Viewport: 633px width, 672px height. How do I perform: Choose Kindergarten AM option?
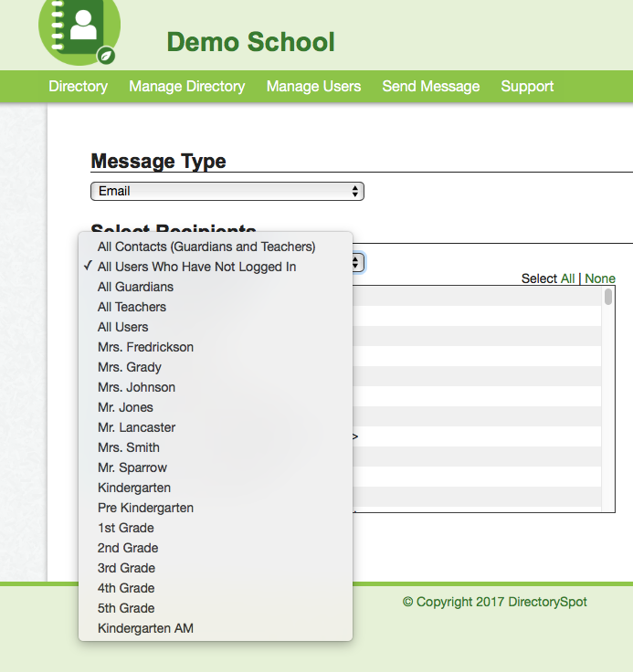[145, 628]
